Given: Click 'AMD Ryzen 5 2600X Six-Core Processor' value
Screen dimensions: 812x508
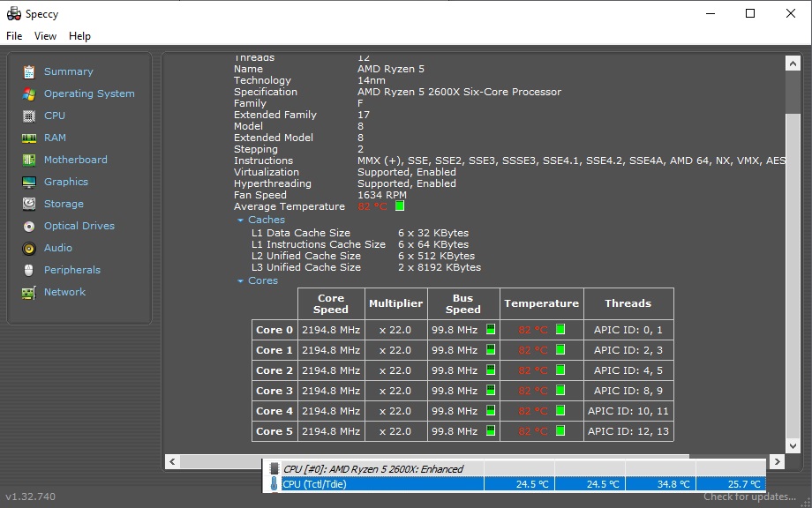Looking at the screenshot, I should pos(459,92).
